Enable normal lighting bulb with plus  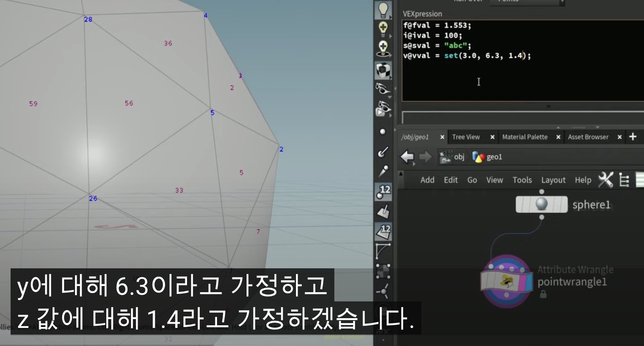[x=383, y=29]
